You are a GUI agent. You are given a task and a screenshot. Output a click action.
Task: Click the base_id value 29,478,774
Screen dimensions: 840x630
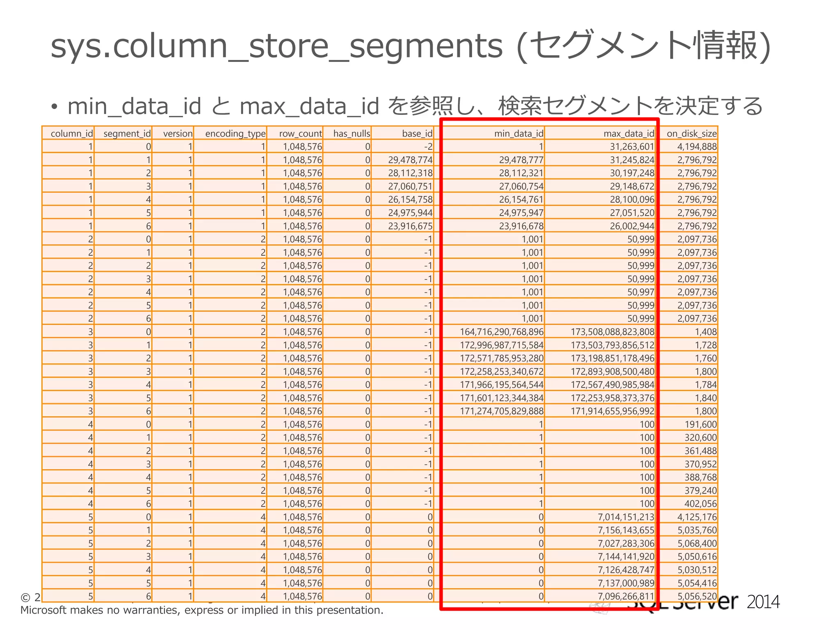pos(411,160)
